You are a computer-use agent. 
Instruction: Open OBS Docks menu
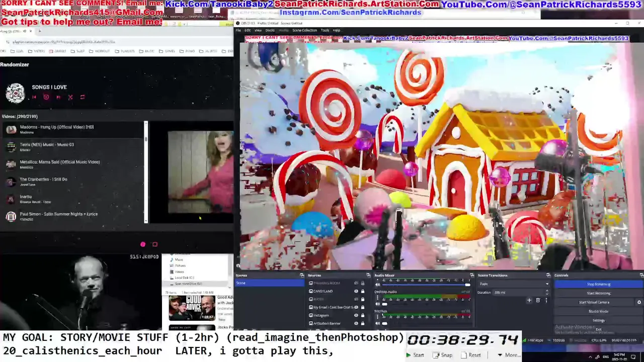(x=270, y=30)
